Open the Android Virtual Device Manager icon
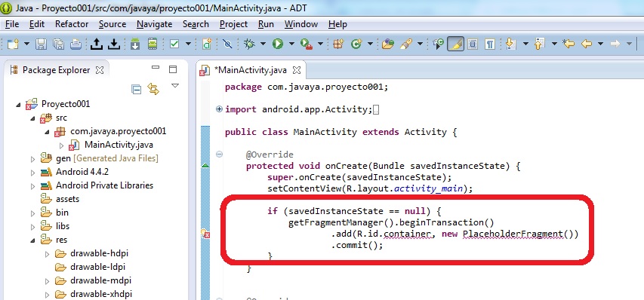Image resolution: width=644 pixels, height=300 pixels. point(153,44)
